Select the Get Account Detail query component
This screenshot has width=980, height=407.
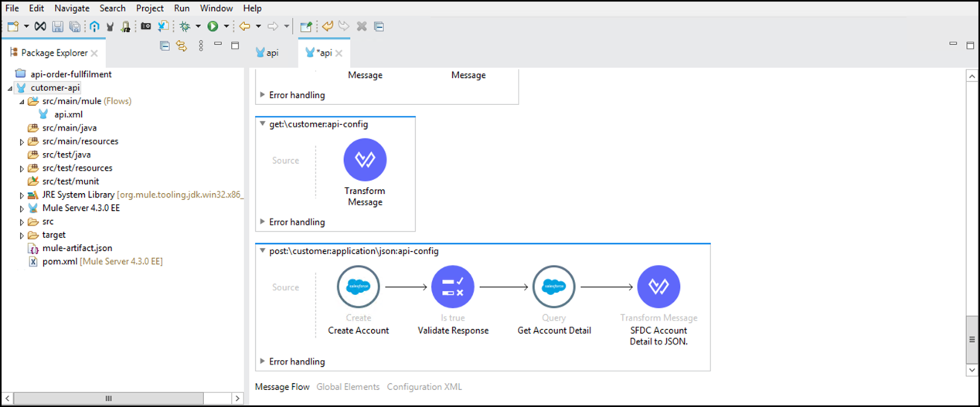coord(553,287)
